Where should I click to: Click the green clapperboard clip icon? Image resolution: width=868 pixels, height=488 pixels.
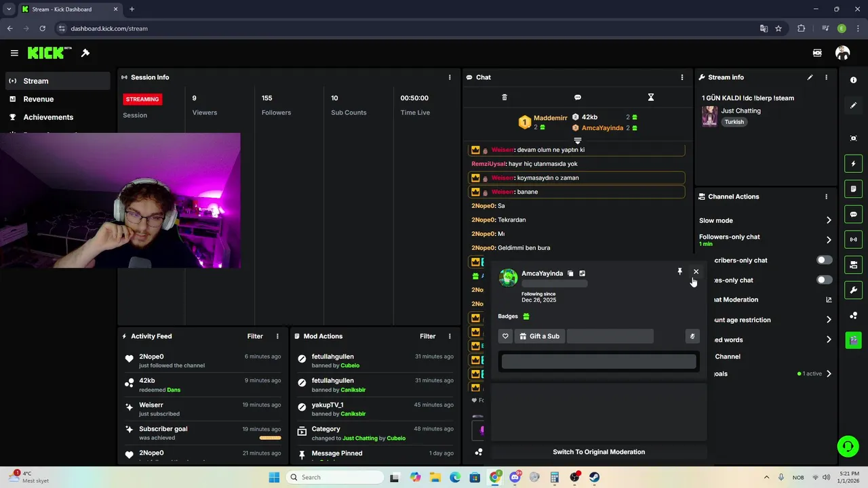853,340
